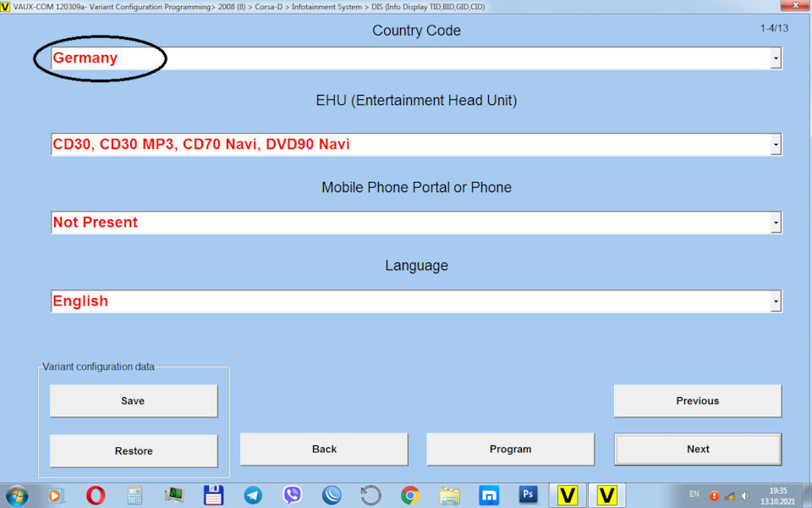
Task: Click the Program button
Action: tap(511, 449)
